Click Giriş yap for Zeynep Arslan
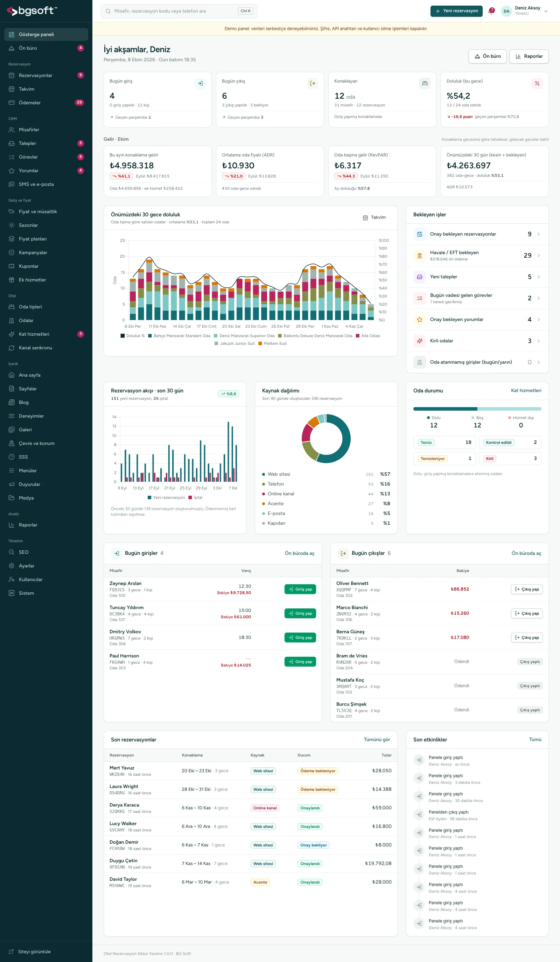Image resolution: width=560 pixels, height=962 pixels. click(x=300, y=589)
